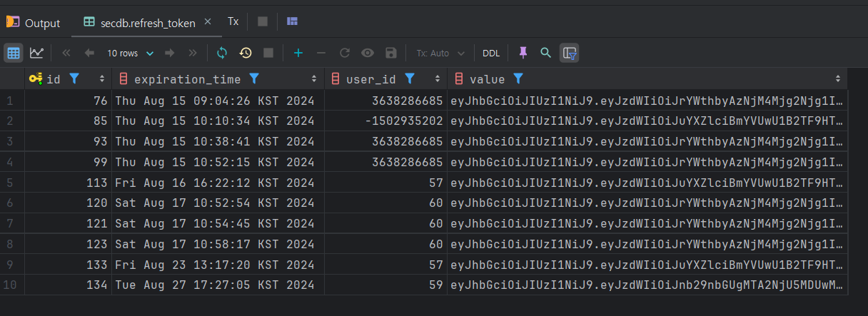Select row number 10 header
This screenshot has width=868, height=316.
(x=12, y=285)
